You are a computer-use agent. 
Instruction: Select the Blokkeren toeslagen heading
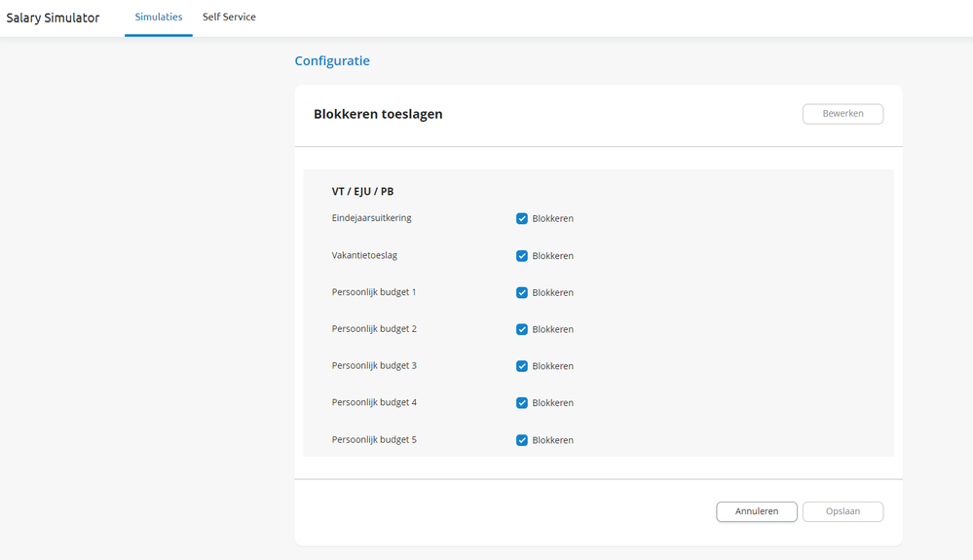[378, 114]
